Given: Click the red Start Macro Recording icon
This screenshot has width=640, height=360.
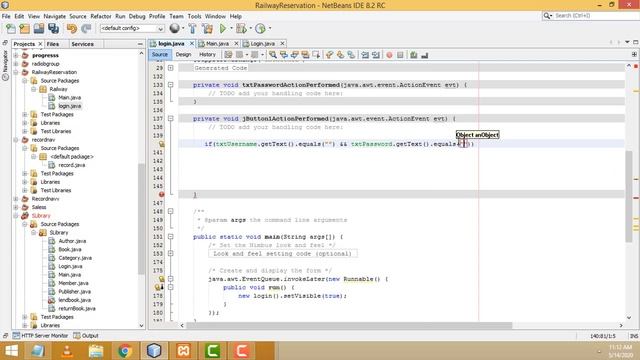Looking at the screenshot, I should point(389,55).
